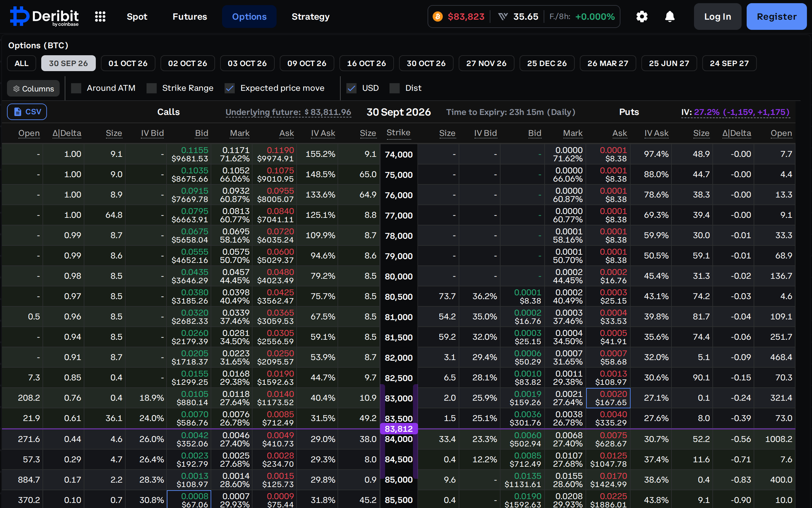Click the 84,000 put open 1008.2

pyautogui.click(x=778, y=439)
